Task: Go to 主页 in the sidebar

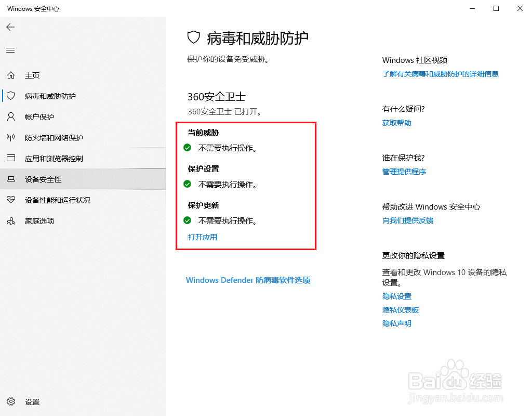Action: (x=83, y=75)
